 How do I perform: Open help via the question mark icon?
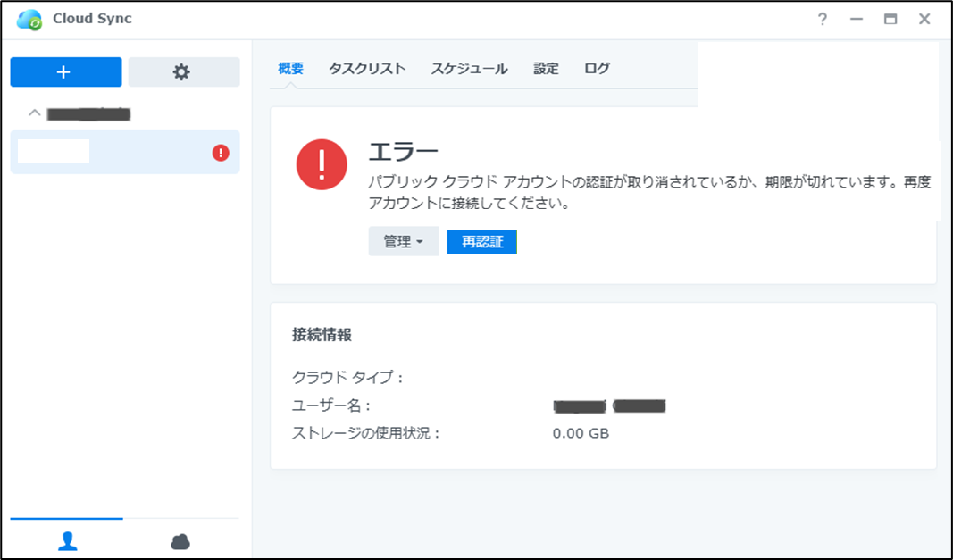822,19
